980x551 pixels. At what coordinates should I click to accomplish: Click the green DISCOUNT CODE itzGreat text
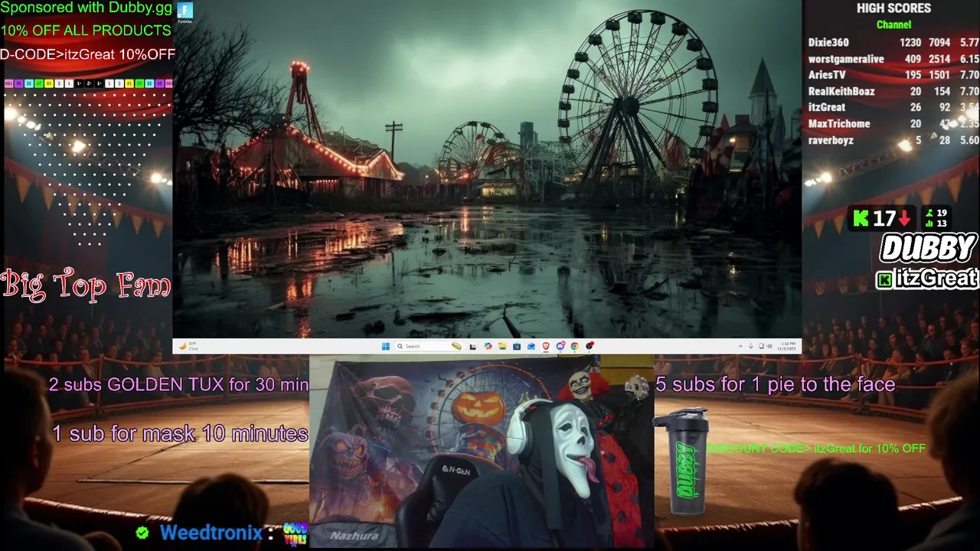[x=816, y=448]
